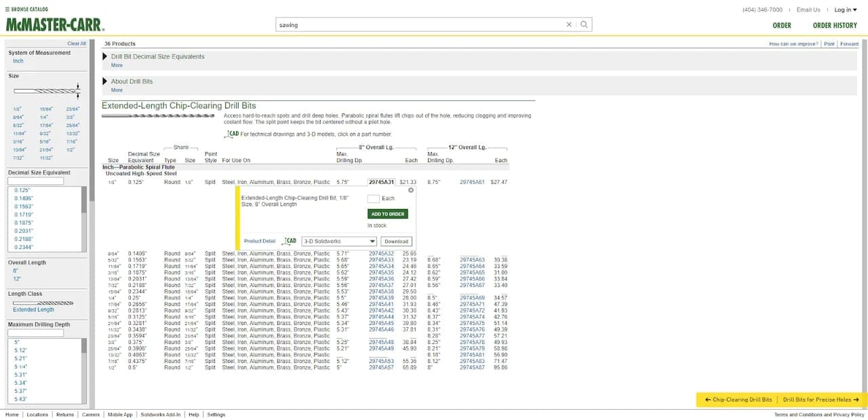Go to next Drill Bits for Precise Holes
Screen dimensions: 868x420
[822, 400]
